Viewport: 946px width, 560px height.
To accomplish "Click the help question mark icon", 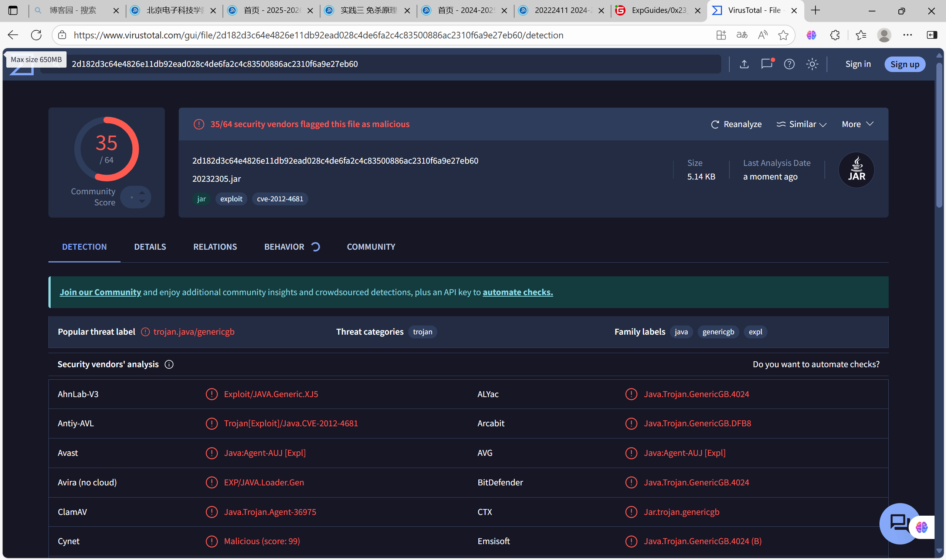I will [789, 64].
